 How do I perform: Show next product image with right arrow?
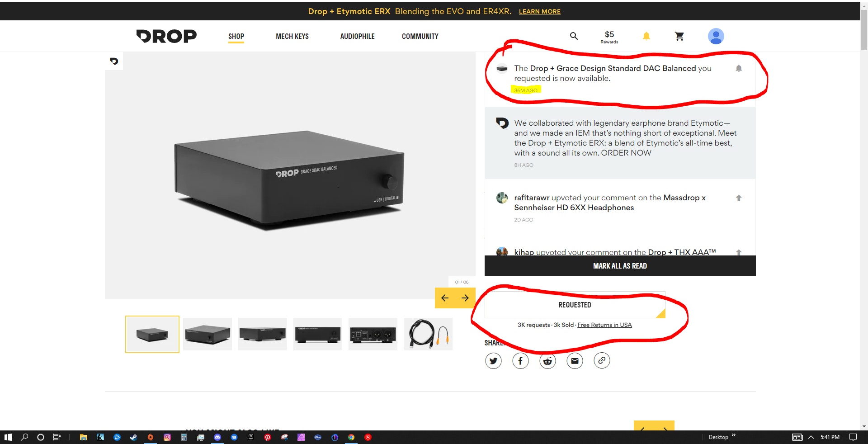click(x=465, y=298)
